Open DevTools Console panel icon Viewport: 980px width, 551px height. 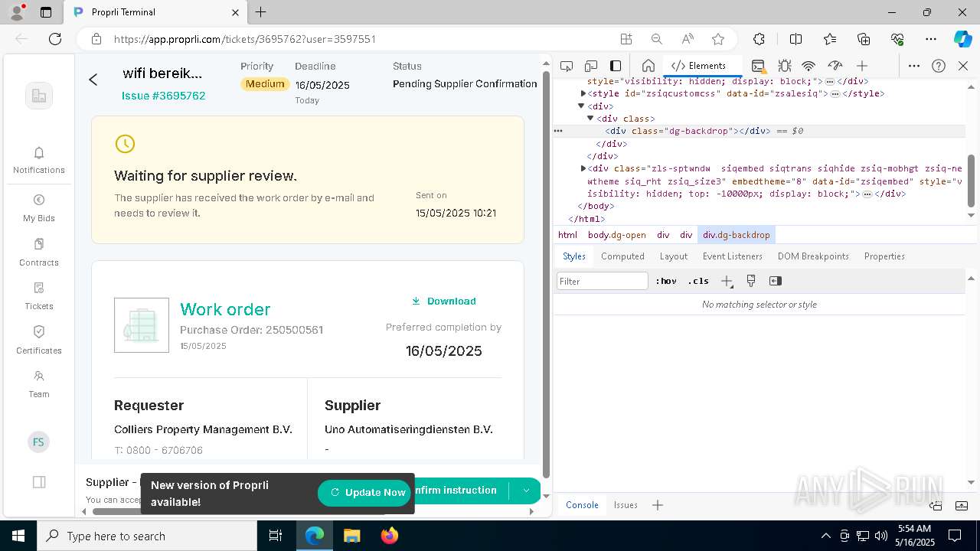pyautogui.click(x=758, y=66)
